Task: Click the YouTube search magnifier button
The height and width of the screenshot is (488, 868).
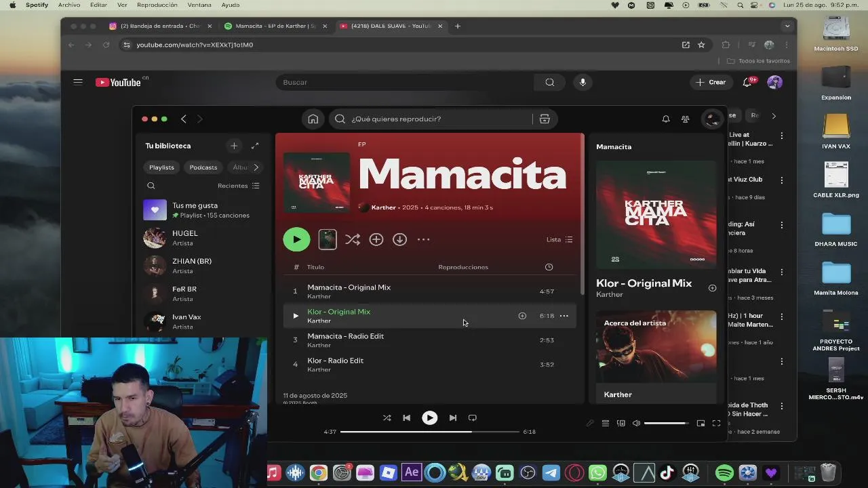Action: [550, 83]
